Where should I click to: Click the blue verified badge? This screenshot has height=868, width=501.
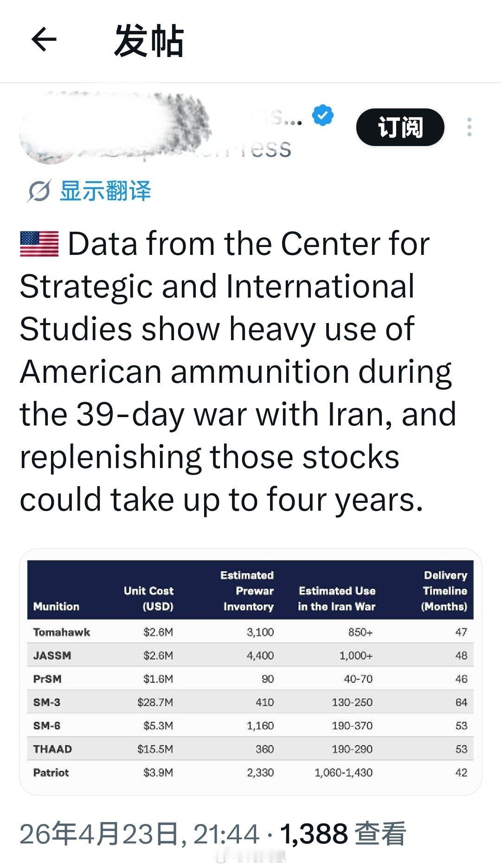pyautogui.click(x=323, y=115)
